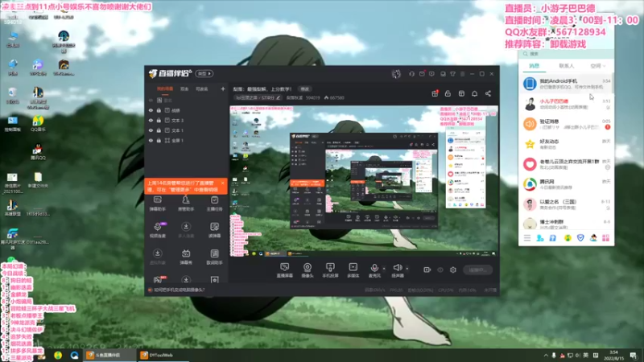Open the title bar message icon with red dot
Viewport: 644px width, 362px height.
point(422,74)
